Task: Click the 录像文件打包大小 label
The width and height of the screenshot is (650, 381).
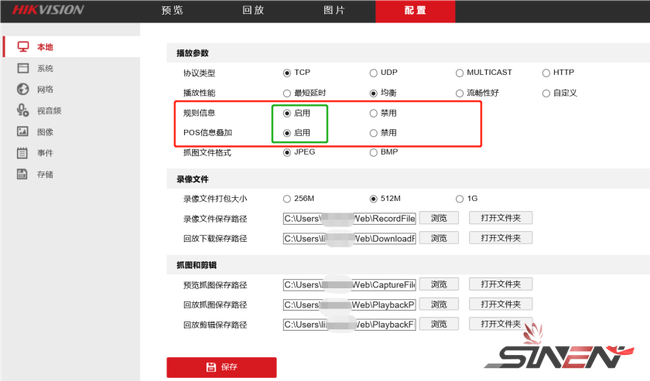Action: 215,199
